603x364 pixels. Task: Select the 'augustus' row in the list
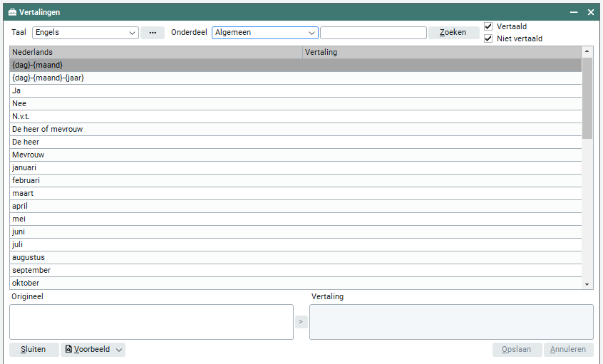(x=157, y=257)
